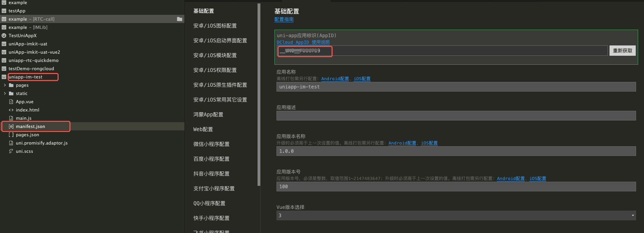Click the 应用描述 input field

pos(456,116)
